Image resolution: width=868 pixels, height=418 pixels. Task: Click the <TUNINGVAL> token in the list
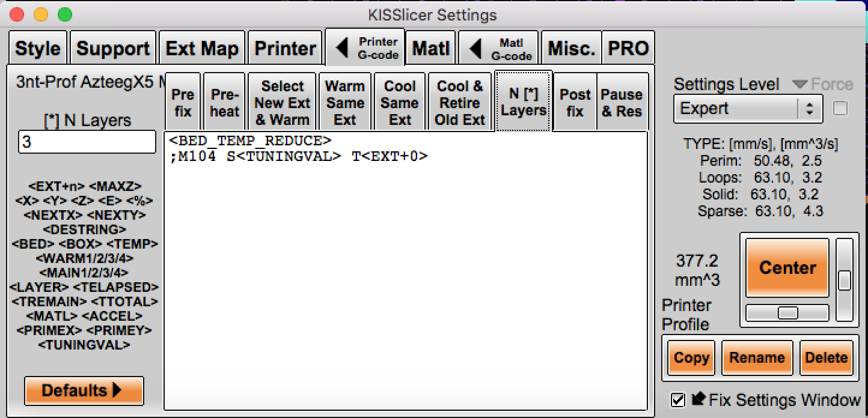84,345
